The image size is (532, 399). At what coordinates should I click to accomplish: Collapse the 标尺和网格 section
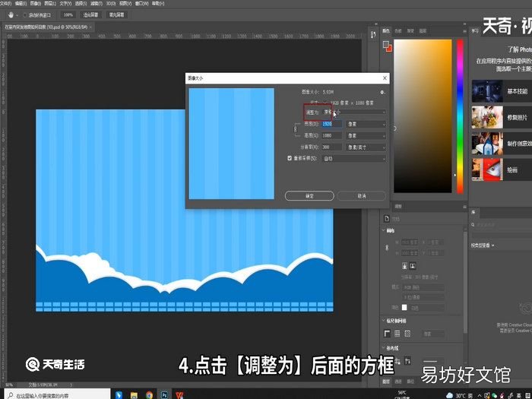(x=384, y=321)
